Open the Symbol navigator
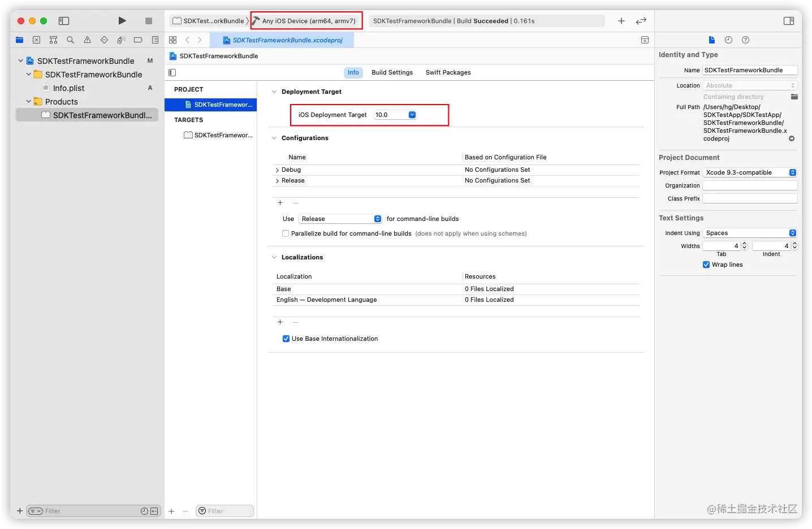The width and height of the screenshot is (812, 529). coord(54,40)
